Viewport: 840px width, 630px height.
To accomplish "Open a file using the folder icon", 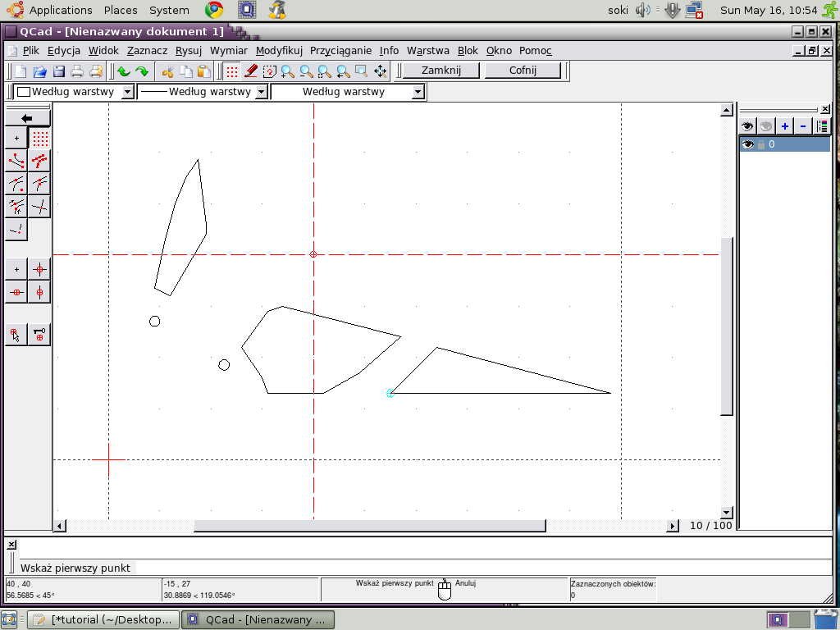I will coord(39,71).
